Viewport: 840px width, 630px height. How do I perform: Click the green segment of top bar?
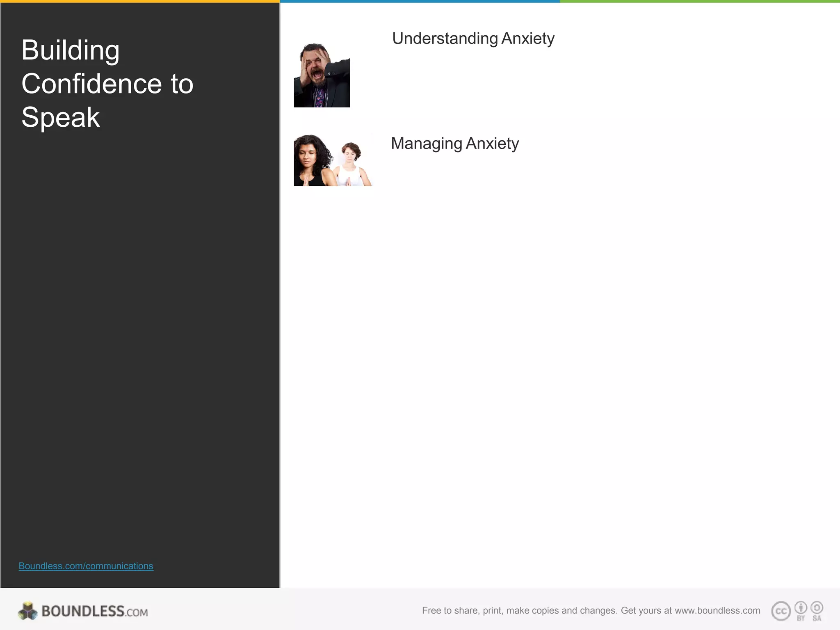click(699, 1)
